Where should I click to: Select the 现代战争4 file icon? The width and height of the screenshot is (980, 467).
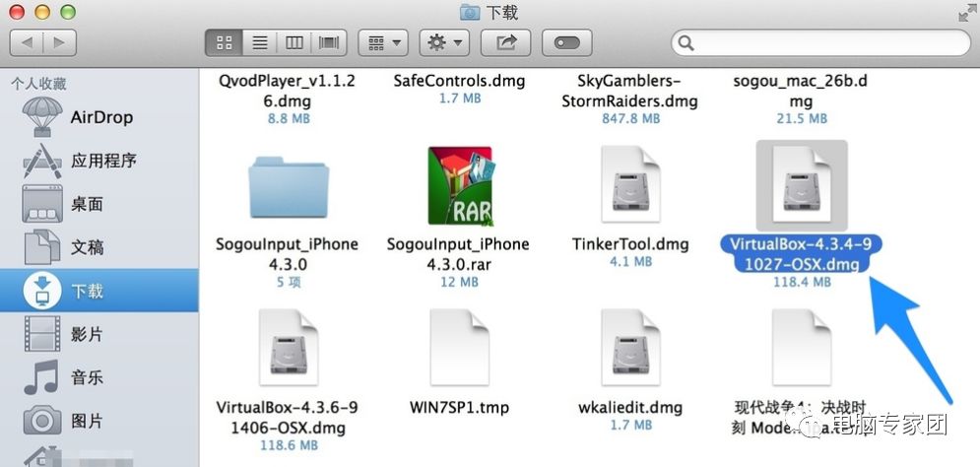click(802, 348)
